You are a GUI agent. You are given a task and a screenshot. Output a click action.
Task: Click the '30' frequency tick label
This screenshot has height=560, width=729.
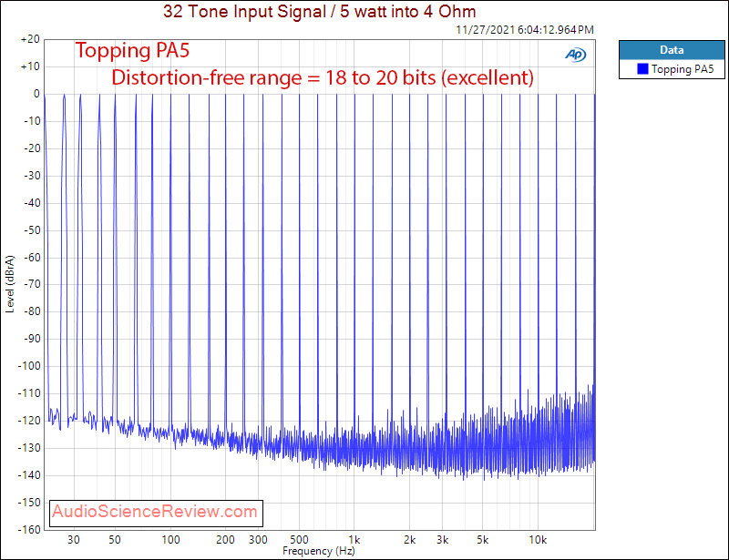tap(74, 540)
